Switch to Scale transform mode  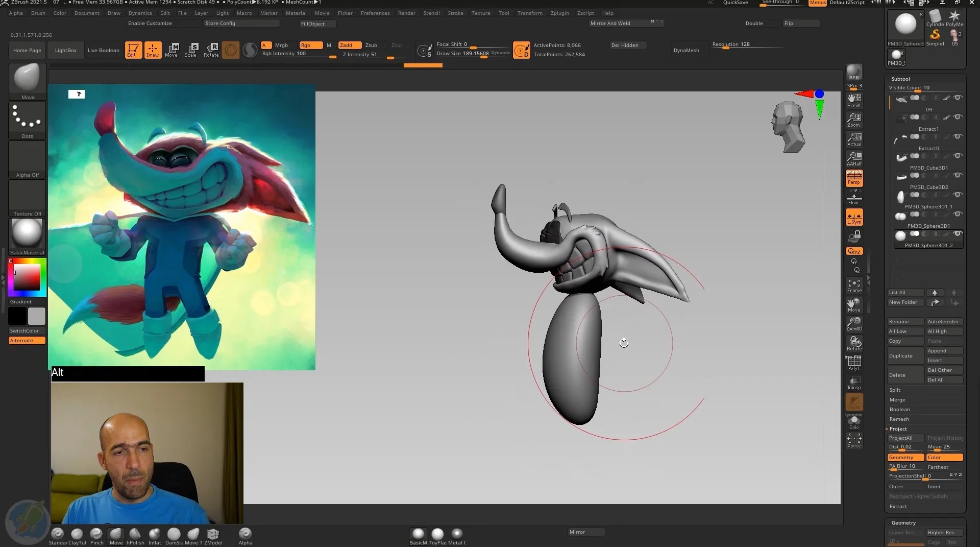click(191, 50)
